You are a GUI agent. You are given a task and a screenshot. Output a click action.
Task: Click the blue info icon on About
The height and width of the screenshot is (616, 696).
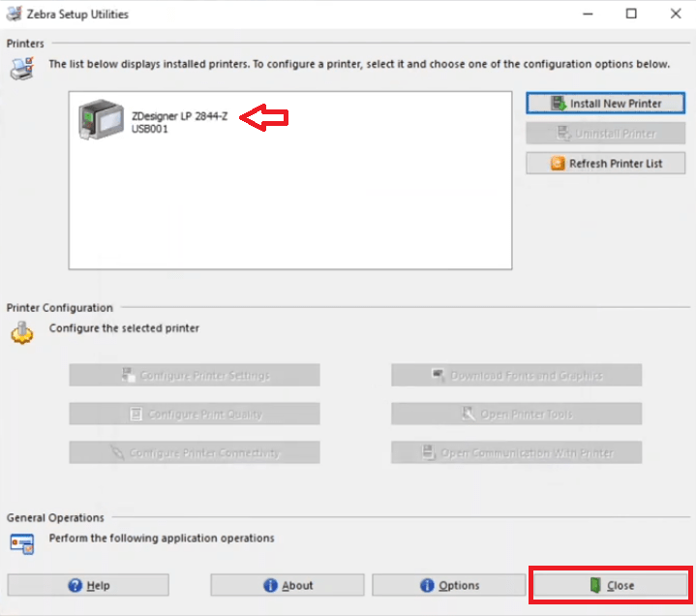(x=270, y=585)
